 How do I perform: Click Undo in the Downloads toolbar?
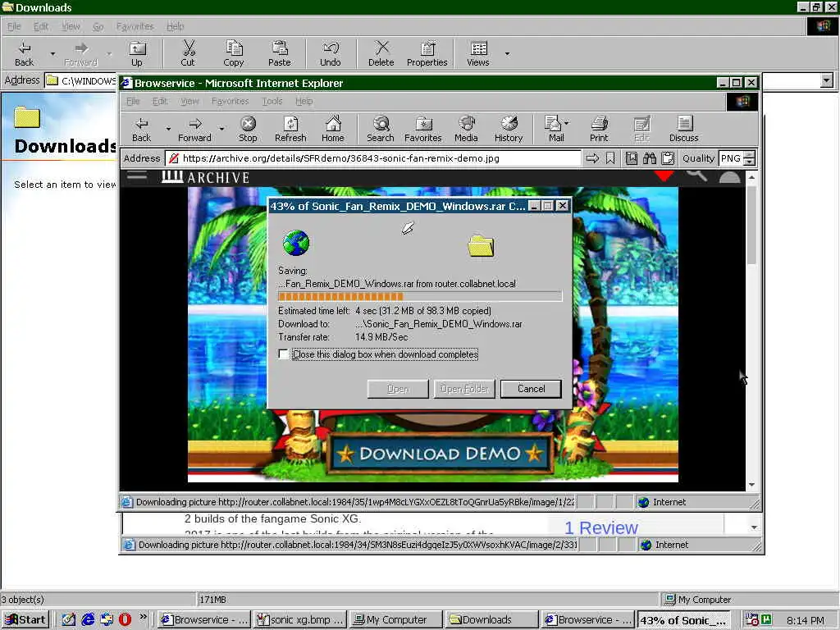point(331,53)
